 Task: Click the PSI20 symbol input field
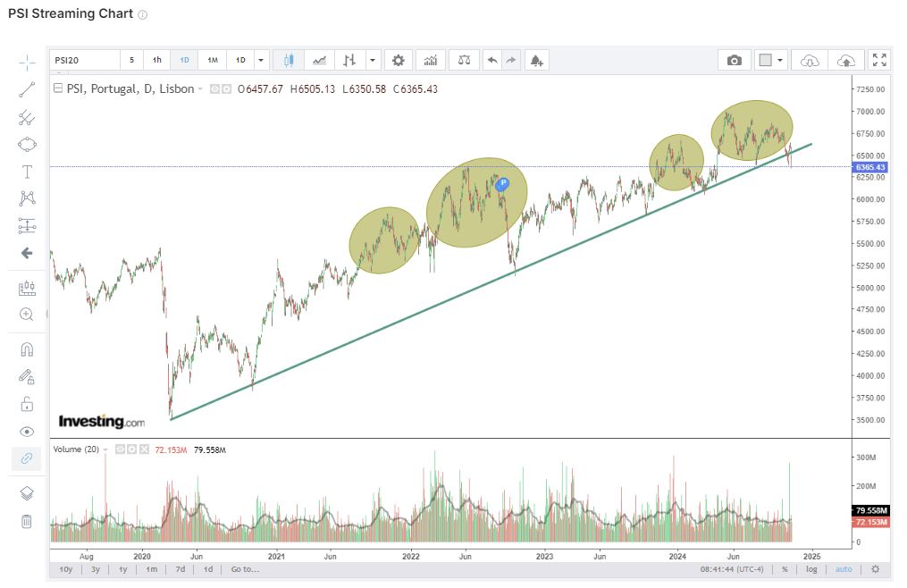[x=85, y=60]
